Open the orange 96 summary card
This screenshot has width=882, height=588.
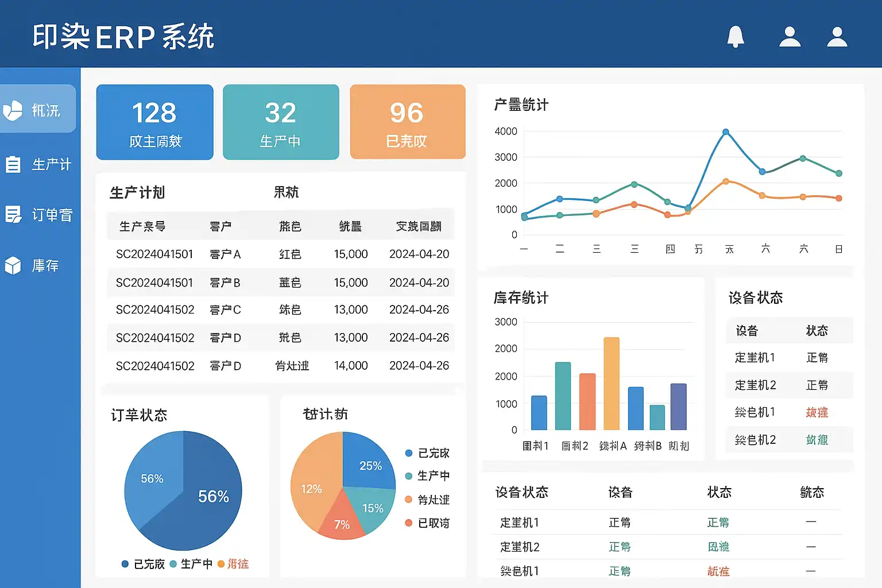tap(407, 122)
